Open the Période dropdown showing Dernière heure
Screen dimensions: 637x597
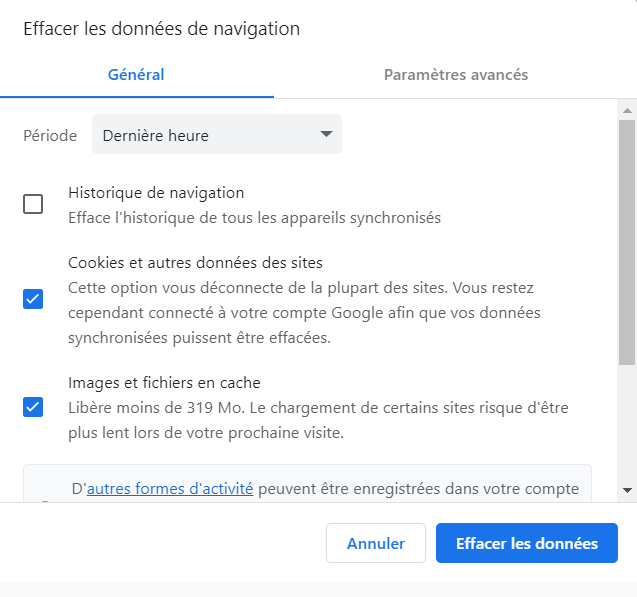(x=217, y=134)
